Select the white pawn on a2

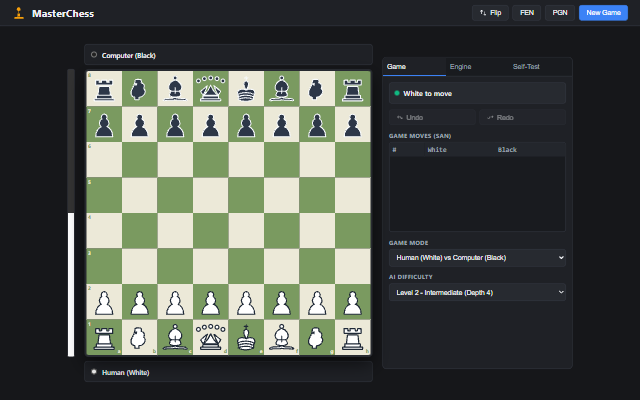pos(104,302)
